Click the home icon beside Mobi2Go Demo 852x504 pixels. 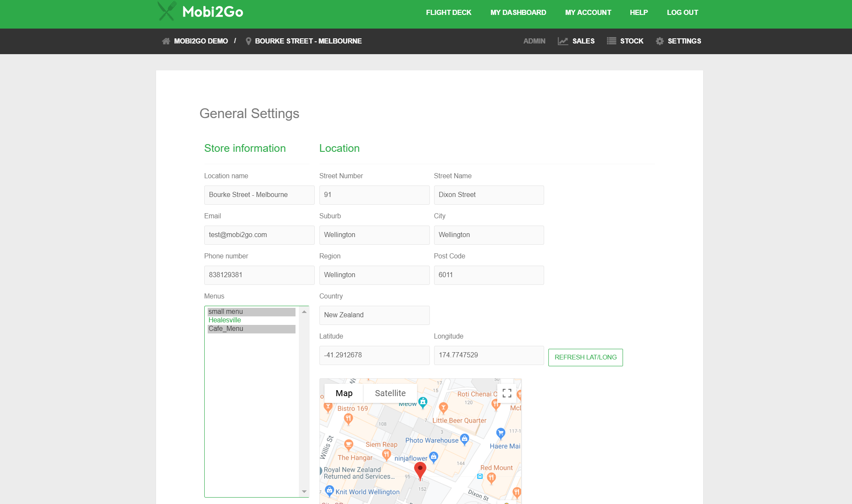(x=166, y=41)
